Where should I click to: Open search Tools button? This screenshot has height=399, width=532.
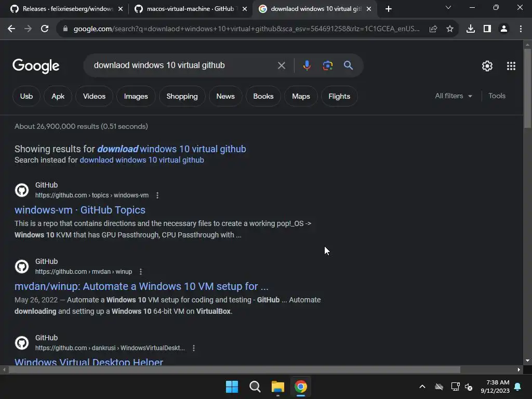[x=497, y=96]
